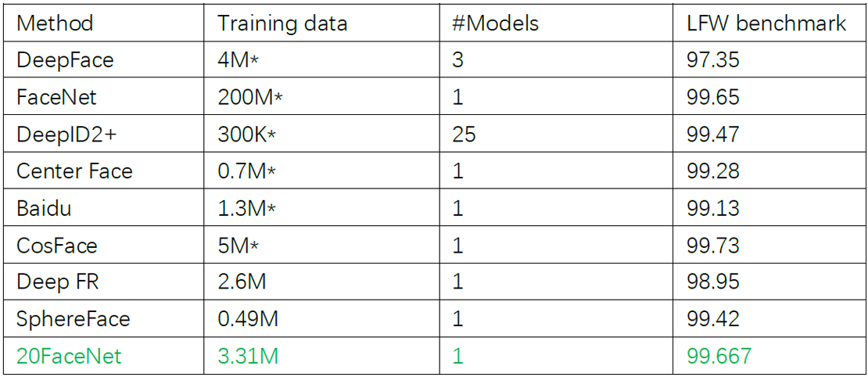Image resolution: width=868 pixels, height=377 pixels.
Task: Click the green 99.667 benchmark value
Action: coord(719,357)
